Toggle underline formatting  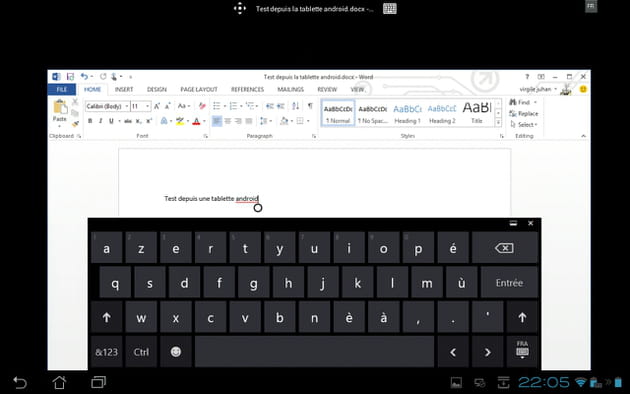pos(111,121)
